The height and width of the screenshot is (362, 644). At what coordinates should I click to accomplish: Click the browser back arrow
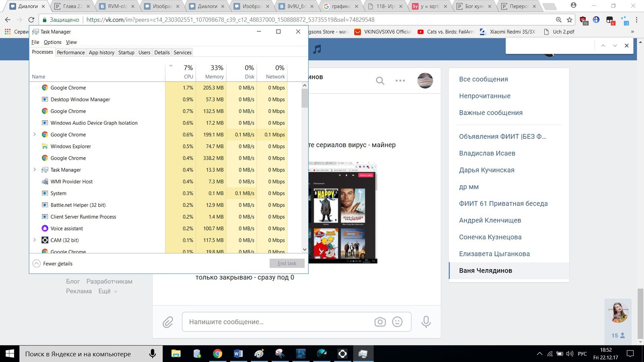pyautogui.click(x=8, y=19)
